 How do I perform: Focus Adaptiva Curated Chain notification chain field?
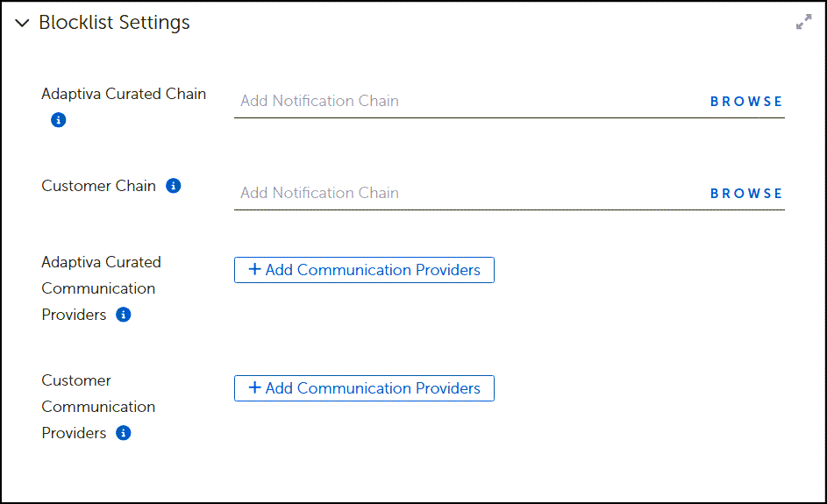tap(469, 101)
